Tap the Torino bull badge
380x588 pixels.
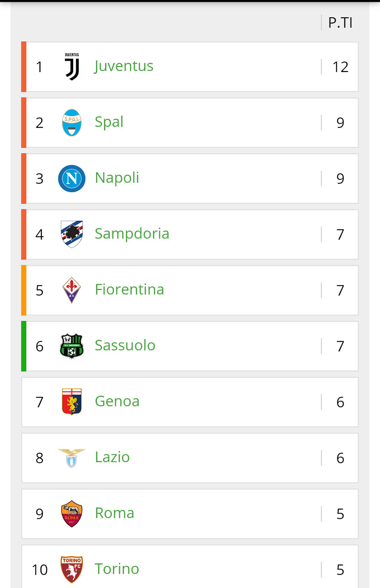[x=72, y=569]
